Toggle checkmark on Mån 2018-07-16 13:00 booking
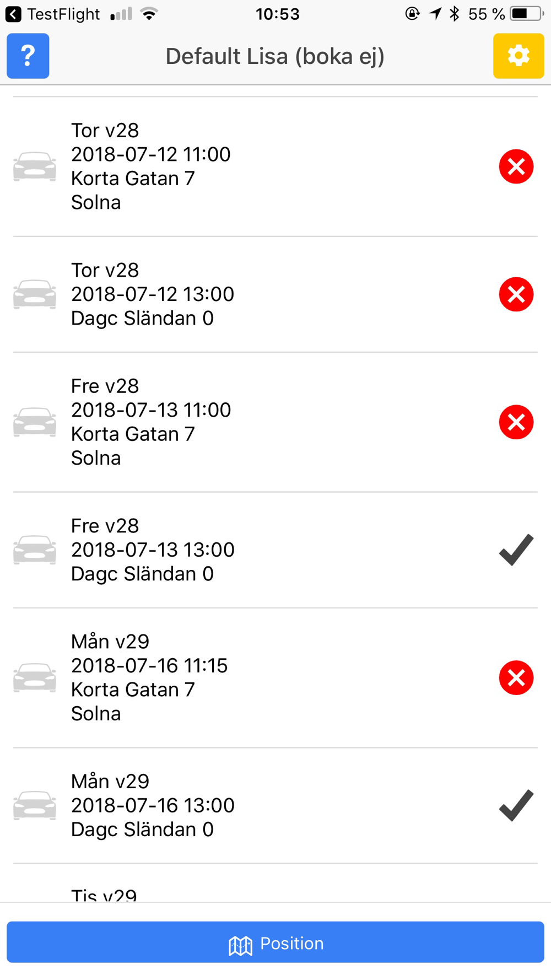 pos(516,806)
